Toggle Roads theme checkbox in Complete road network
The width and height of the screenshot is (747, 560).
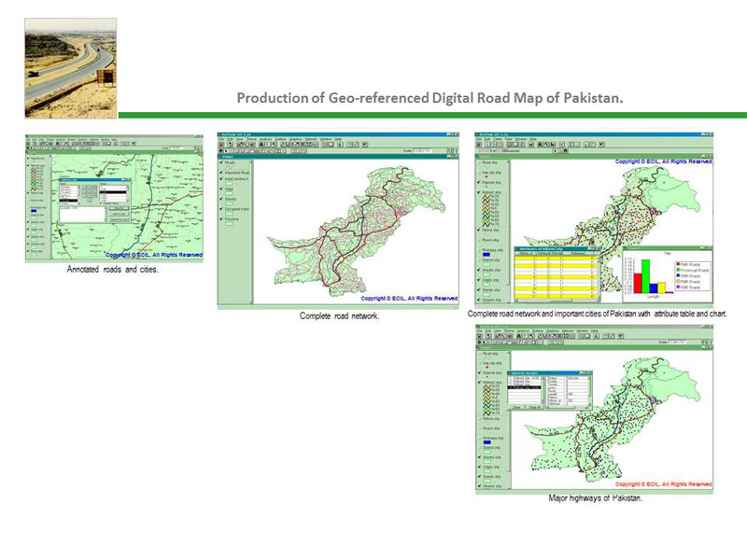coord(221,162)
